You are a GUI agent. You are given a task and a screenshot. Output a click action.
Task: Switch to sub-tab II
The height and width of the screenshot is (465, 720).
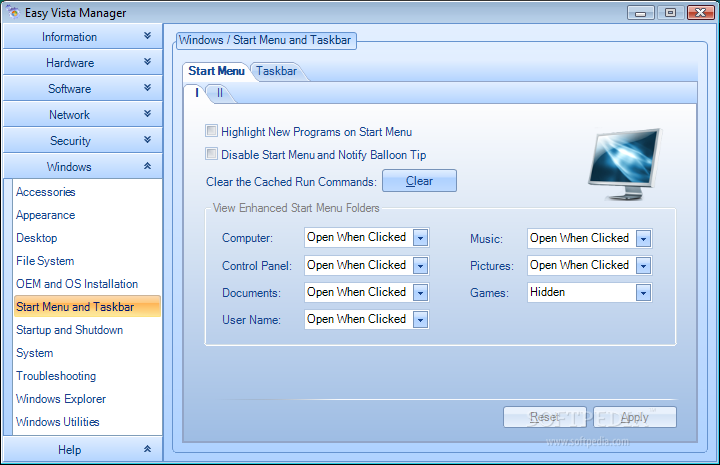219,93
